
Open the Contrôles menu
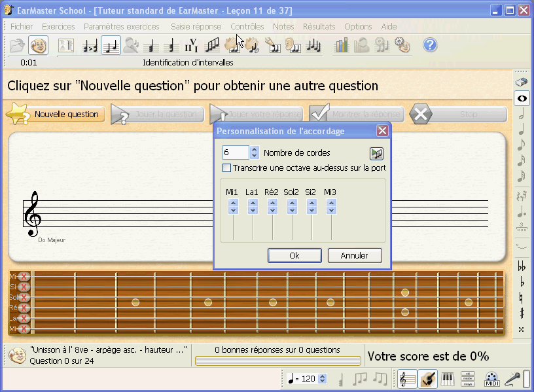(247, 27)
